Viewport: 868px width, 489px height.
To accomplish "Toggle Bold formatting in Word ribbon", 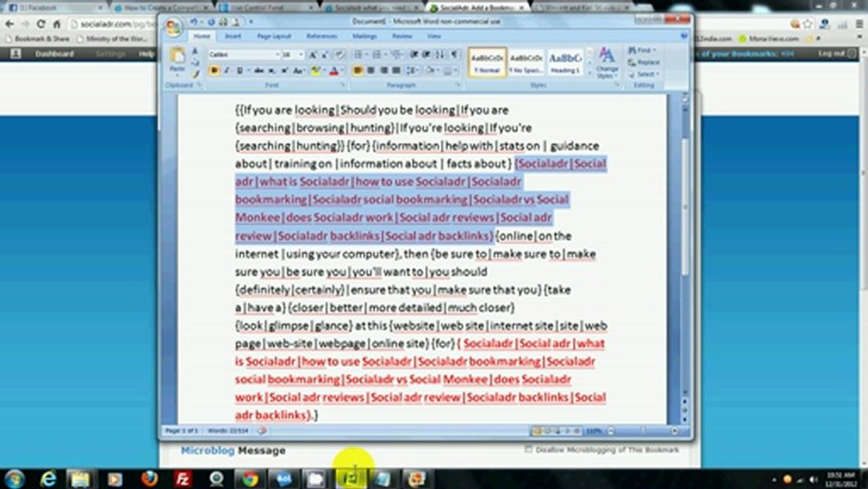I will coord(214,71).
